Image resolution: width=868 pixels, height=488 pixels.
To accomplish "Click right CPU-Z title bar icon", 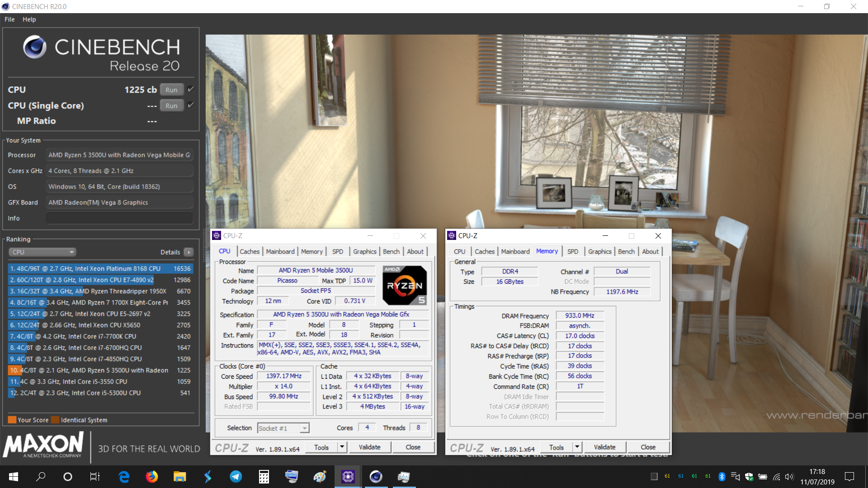I will 452,235.
